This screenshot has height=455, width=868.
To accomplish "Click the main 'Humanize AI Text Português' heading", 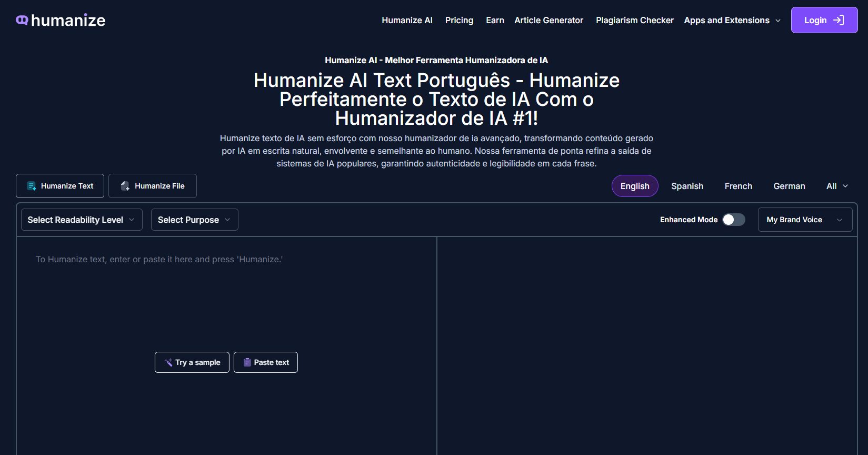I will coord(436,99).
